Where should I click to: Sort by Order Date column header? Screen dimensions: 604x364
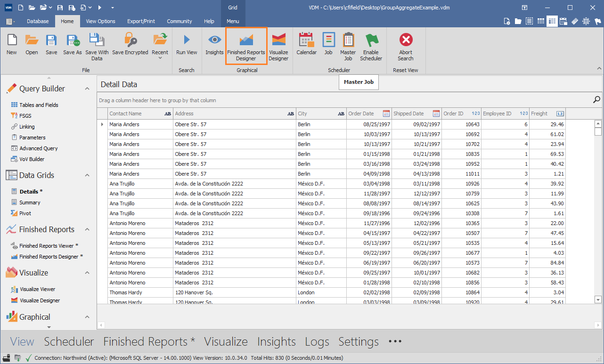(369, 113)
